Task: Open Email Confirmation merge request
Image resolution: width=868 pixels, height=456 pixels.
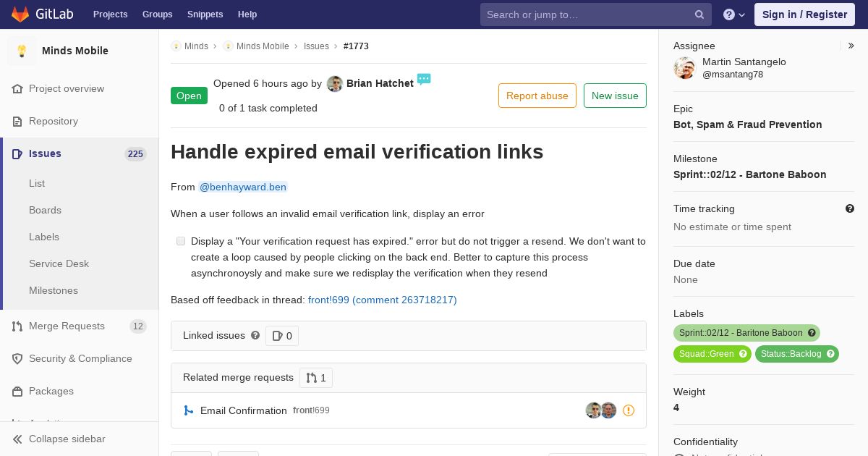Action: point(244,410)
